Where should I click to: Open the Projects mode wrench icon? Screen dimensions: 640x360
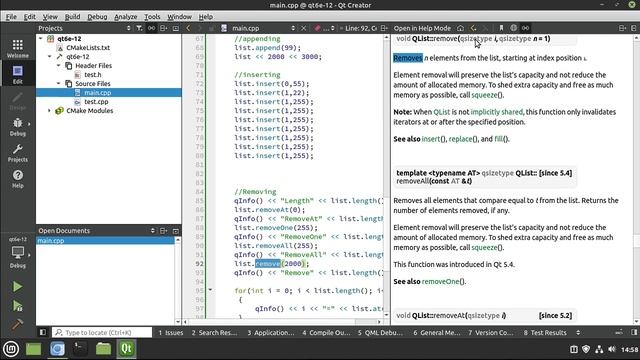point(18,153)
